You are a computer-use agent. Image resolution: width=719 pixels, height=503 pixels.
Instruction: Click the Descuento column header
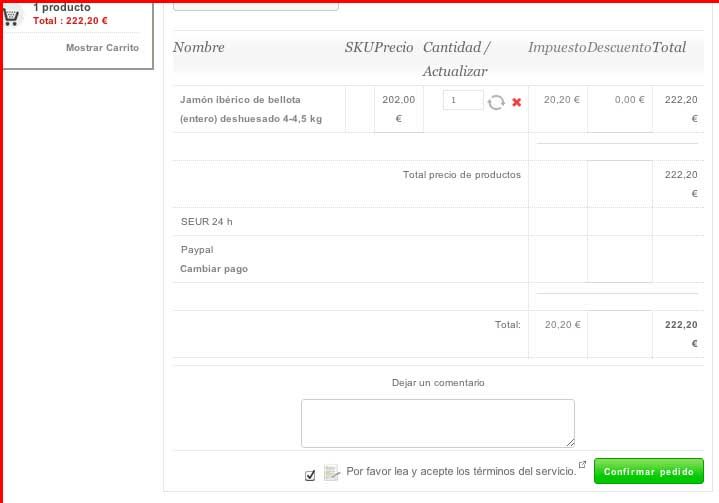click(x=619, y=47)
